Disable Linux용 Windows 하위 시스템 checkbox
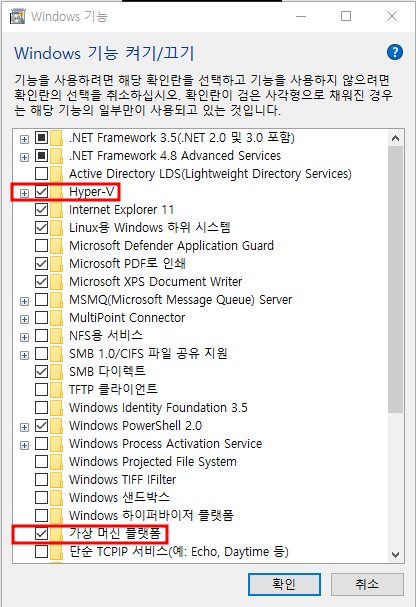The image size is (416, 607). click(41, 228)
